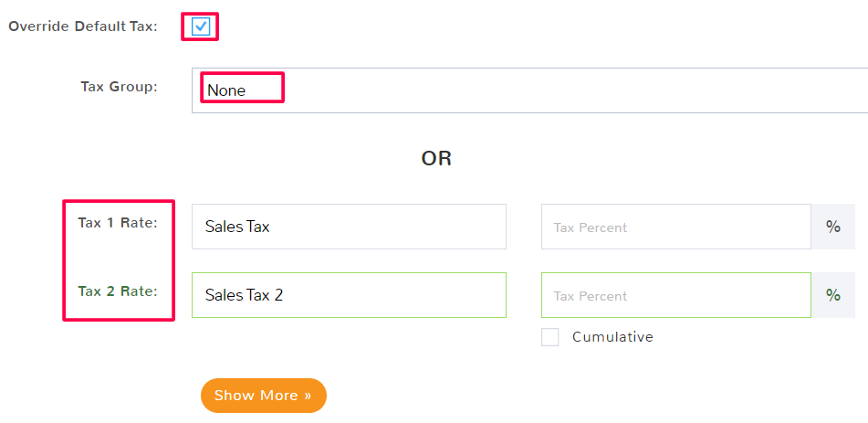Click percent symbol beside Tax 1 percent
This screenshot has width=868, height=423.
[x=832, y=227]
